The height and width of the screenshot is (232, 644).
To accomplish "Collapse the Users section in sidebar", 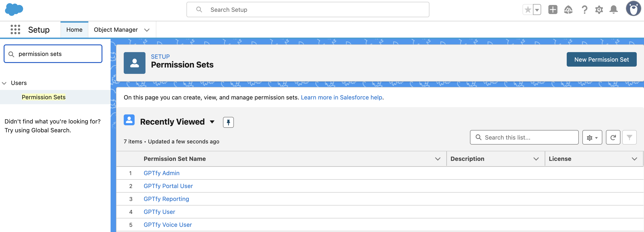I will (4, 83).
